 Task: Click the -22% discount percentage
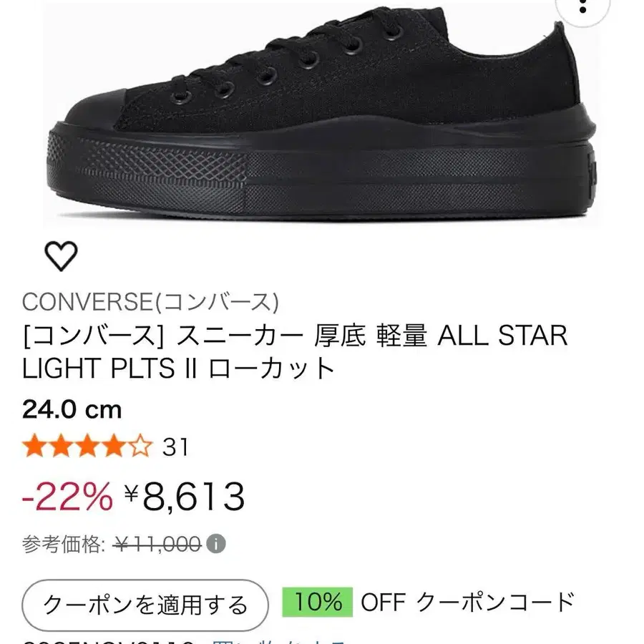tap(67, 497)
